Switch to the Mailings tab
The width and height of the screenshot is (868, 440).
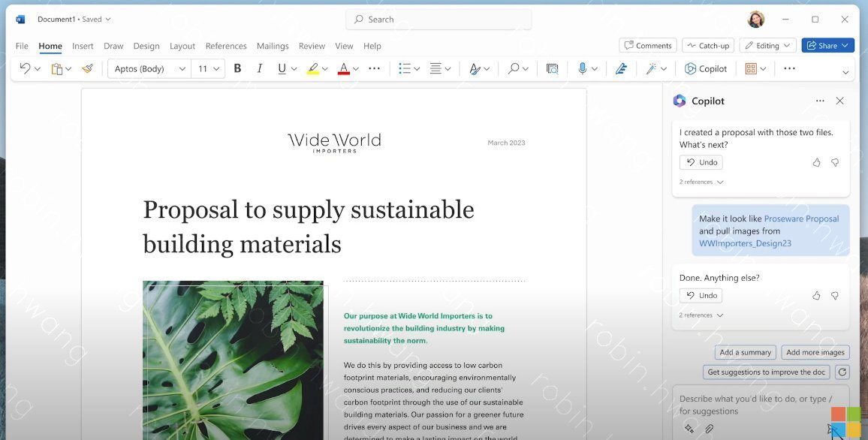pos(273,46)
